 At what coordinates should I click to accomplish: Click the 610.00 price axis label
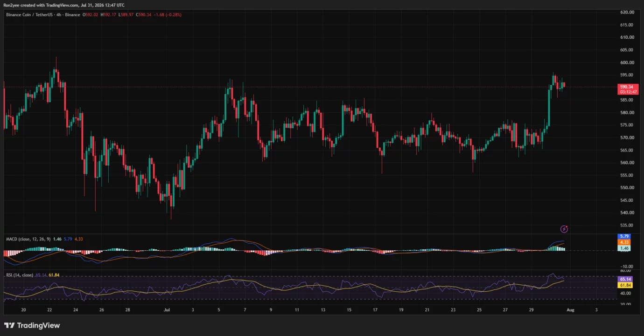point(626,37)
